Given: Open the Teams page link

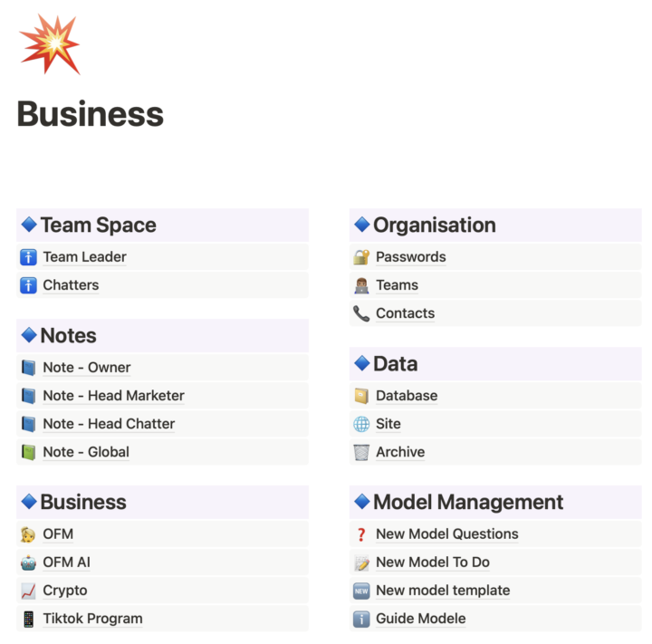Looking at the screenshot, I should tap(397, 285).
